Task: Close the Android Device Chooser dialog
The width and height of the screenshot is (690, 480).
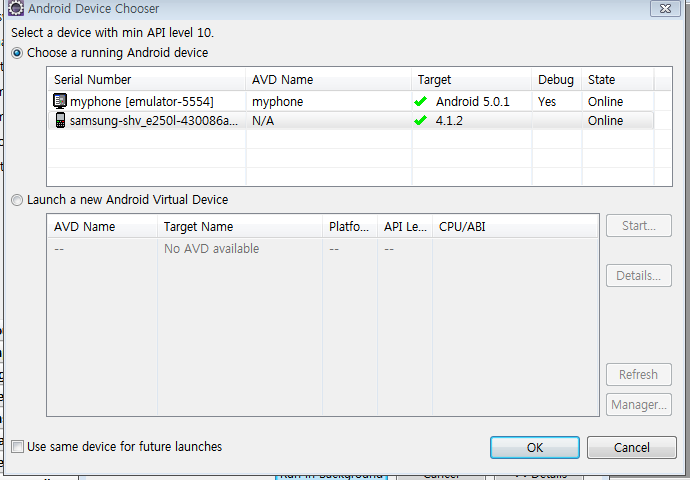Action: click(665, 8)
